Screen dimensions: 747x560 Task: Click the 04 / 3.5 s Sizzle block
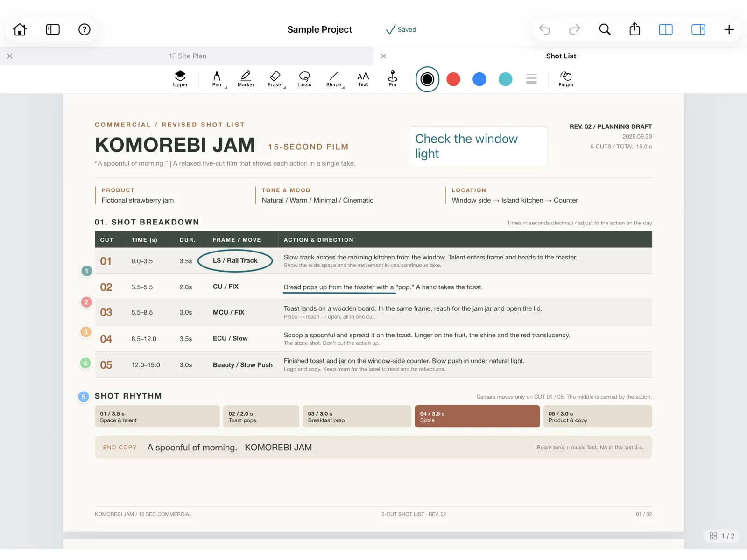coord(477,416)
